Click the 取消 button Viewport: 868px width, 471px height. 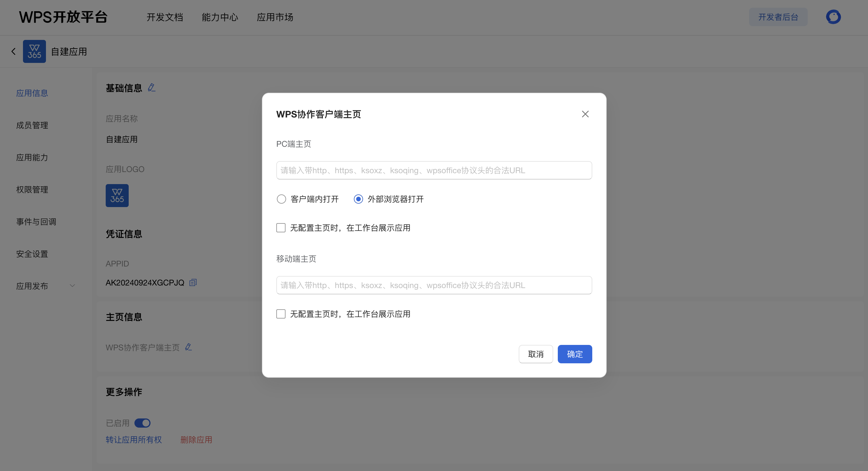(x=536, y=354)
